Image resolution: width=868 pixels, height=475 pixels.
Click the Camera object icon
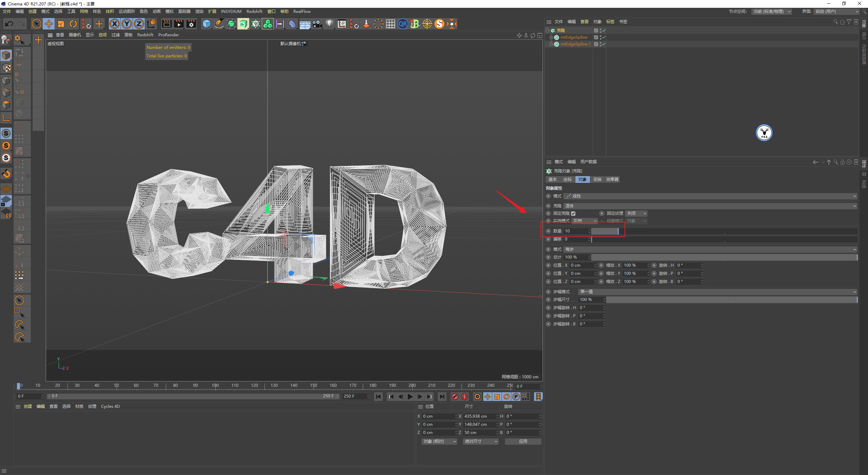(317, 24)
